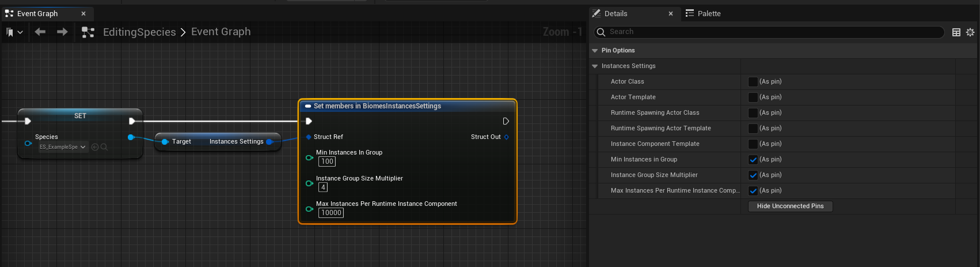Image resolution: width=980 pixels, height=267 pixels.
Task: Click Runtime Spawning Actor Class label
Action: [655, 113]
